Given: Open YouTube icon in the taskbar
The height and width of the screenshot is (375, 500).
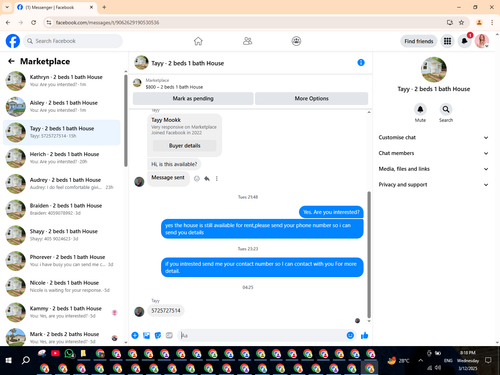Looking at the screenshot, I should click(x=55, y=353).
